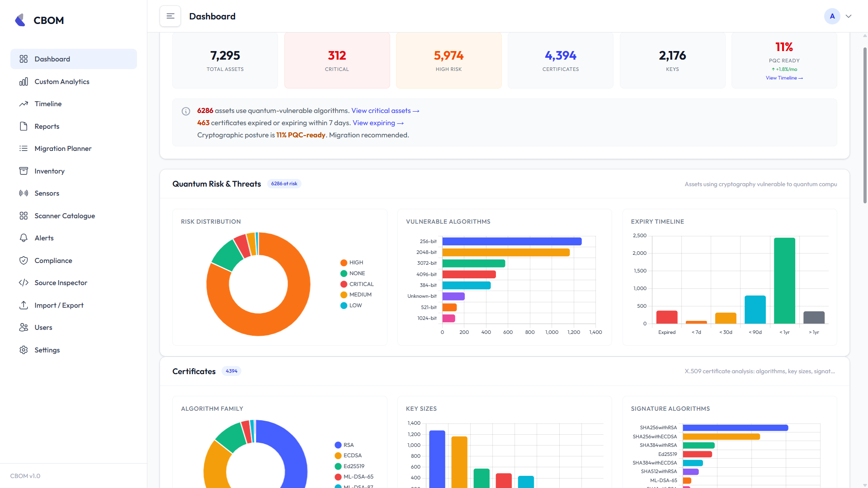Toggle RSA legend in Algorithm Family
This screenshot has height=488, width=868.
tap(344, 445)
